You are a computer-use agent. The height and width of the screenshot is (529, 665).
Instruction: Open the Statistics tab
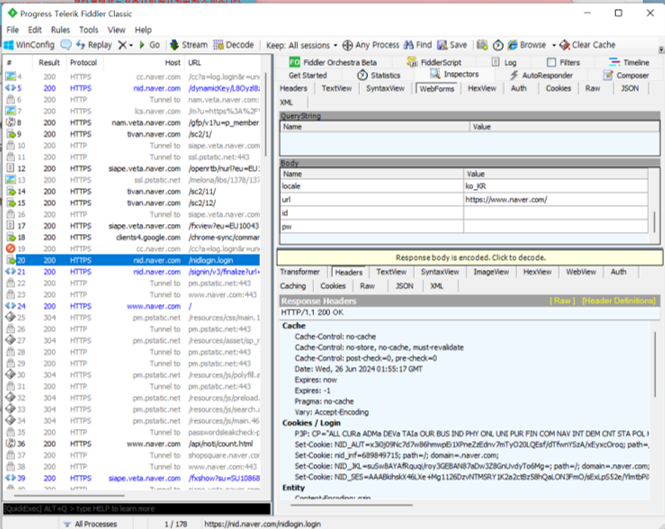(x=379, y=76)
